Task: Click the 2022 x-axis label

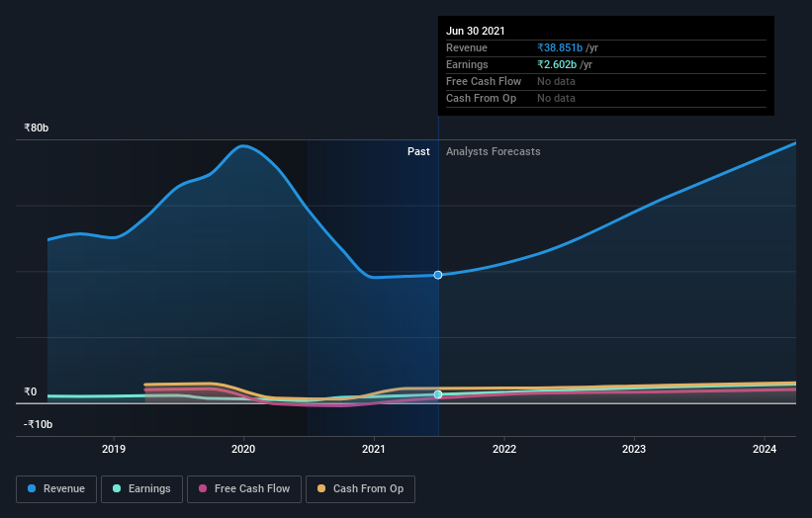Action: point(504,449)
